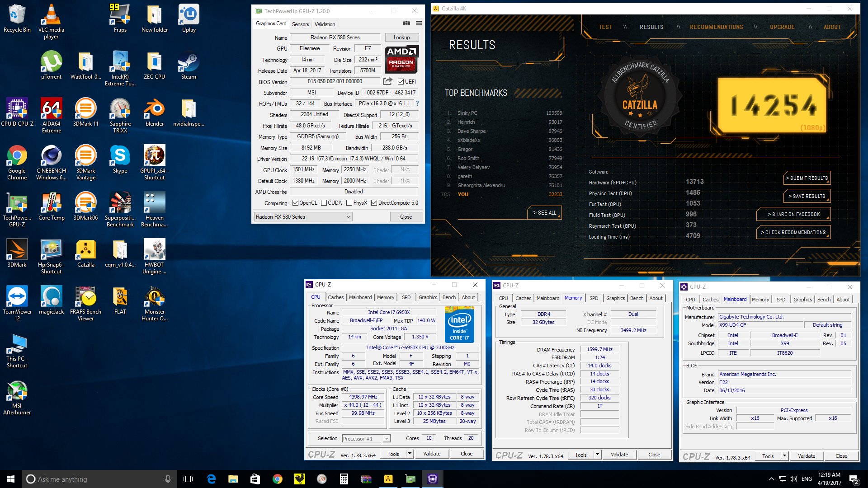
Task: Click the Cortana search box
Action: click(99, 479)
